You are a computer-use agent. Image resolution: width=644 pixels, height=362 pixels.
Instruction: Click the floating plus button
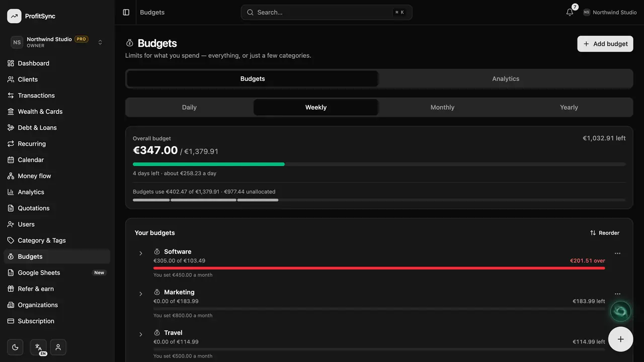[x=620, y=339]
